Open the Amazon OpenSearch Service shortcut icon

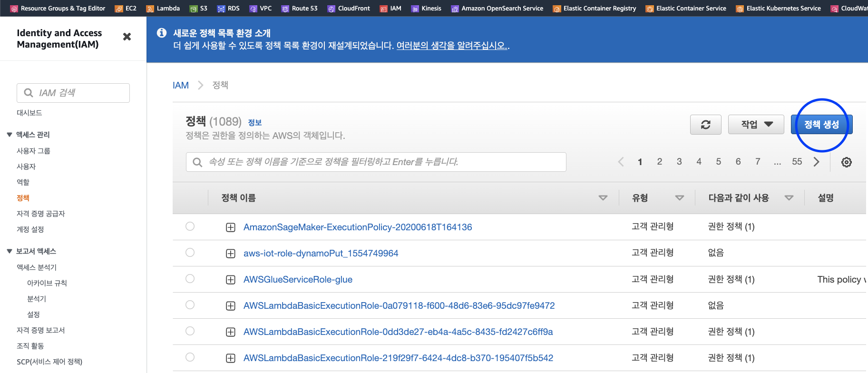tap(455, 9)
